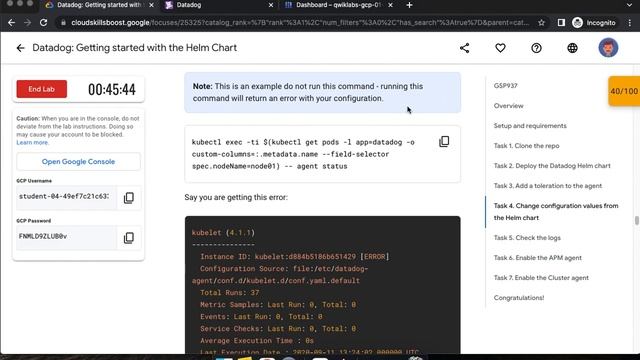
Task: Click the 00:45:44 lab timer
Action: point(112,89)
